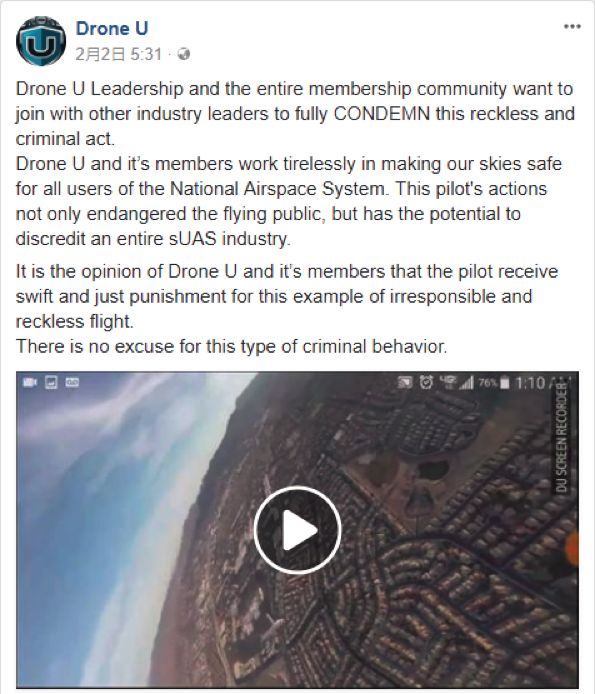
Task: Click the Drone U page name
Action: [x=112, y=28]
